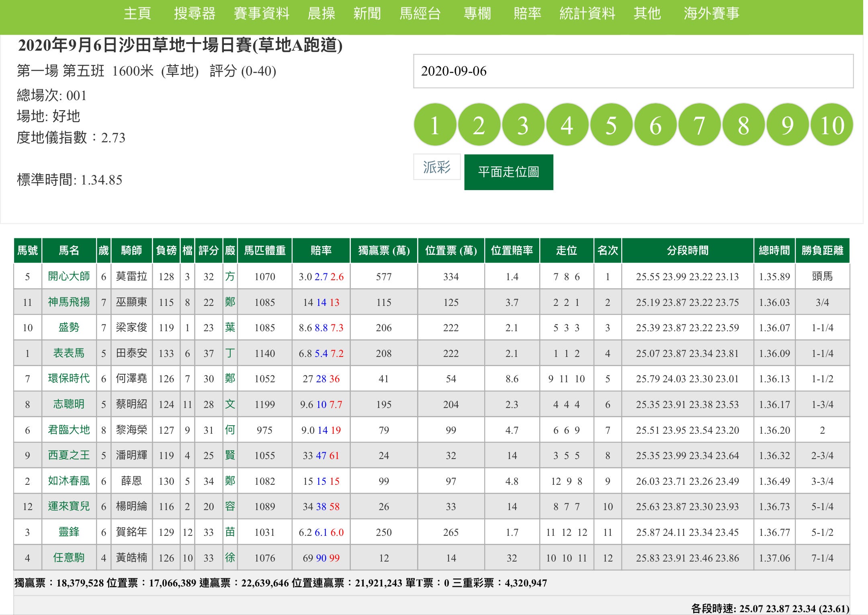Select race number 10 circle
The image size is (868, 615).
[832, 125]
